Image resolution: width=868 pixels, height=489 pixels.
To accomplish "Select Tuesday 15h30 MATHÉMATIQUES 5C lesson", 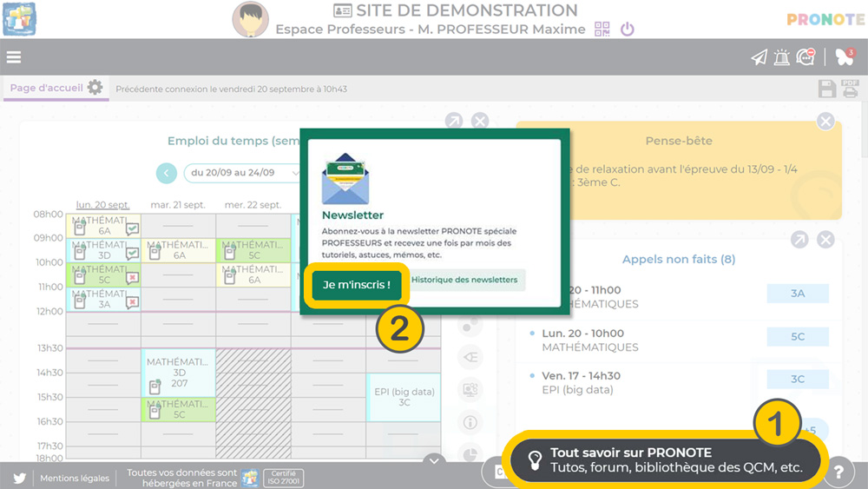I will click(178, 410).
